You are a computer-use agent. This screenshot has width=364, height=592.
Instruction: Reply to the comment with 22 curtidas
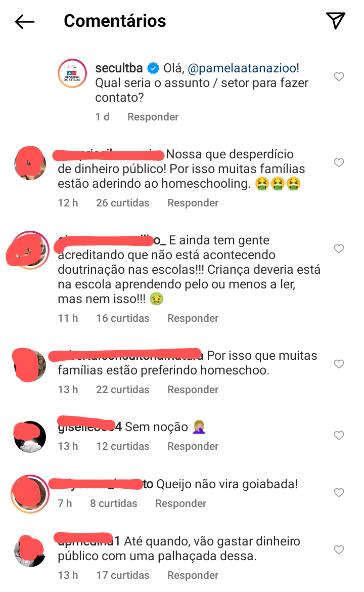click(x=193, y=390)
